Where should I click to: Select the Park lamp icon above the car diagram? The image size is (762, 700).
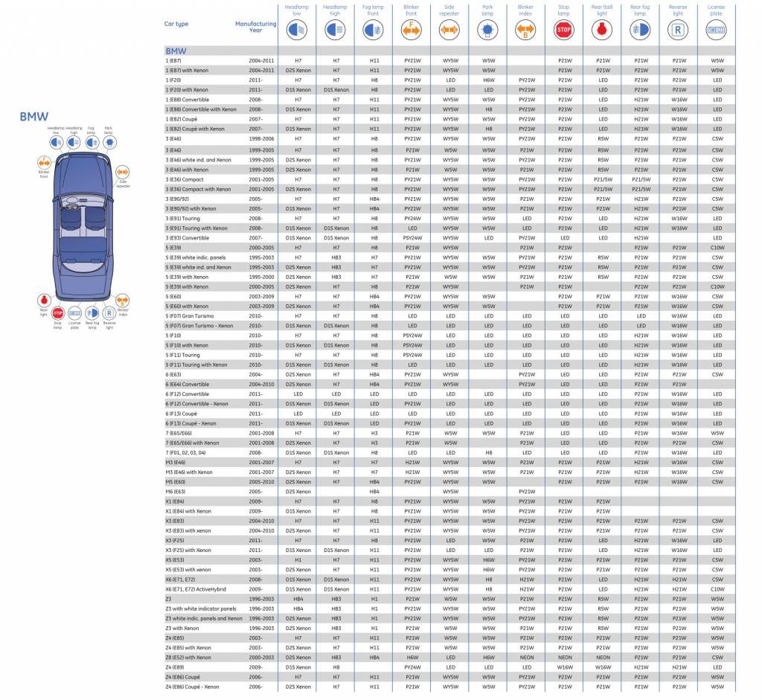(109, 142)
